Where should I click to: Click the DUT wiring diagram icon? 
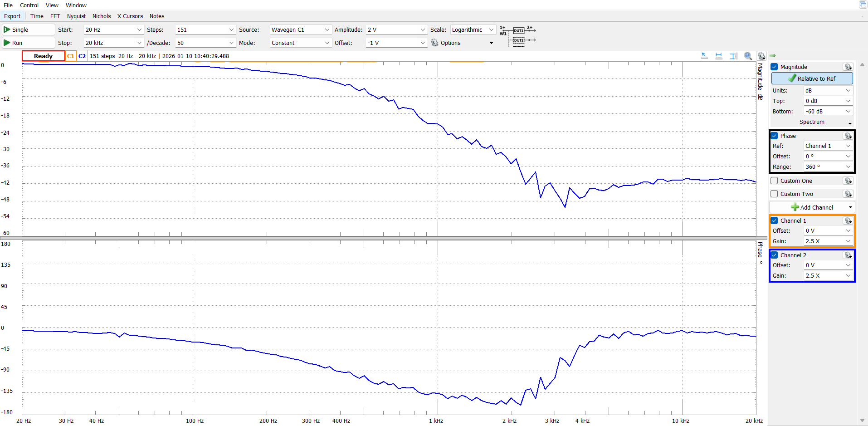pos(518,35)
